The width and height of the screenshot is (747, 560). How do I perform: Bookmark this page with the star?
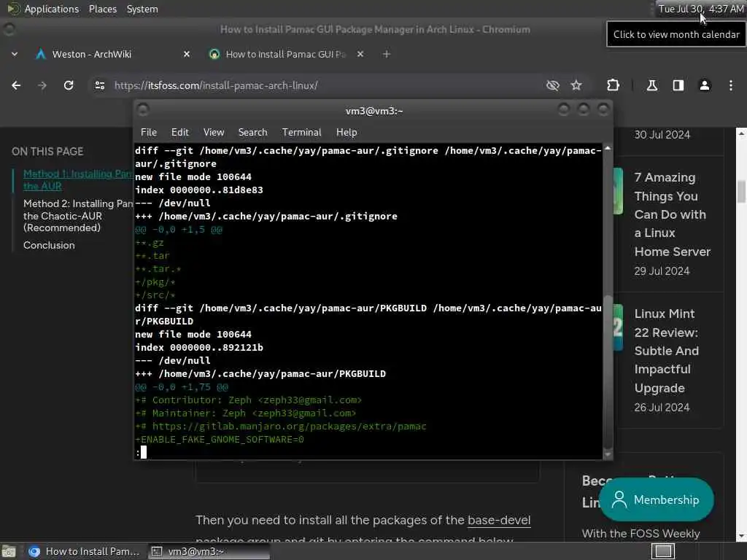click(x=576, y=86)
